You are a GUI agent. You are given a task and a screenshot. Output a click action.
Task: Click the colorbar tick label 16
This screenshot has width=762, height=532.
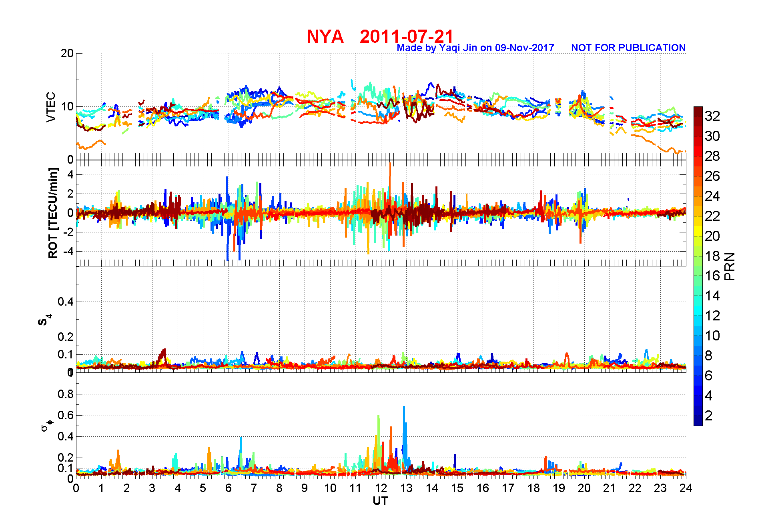(x=712, y=276)
